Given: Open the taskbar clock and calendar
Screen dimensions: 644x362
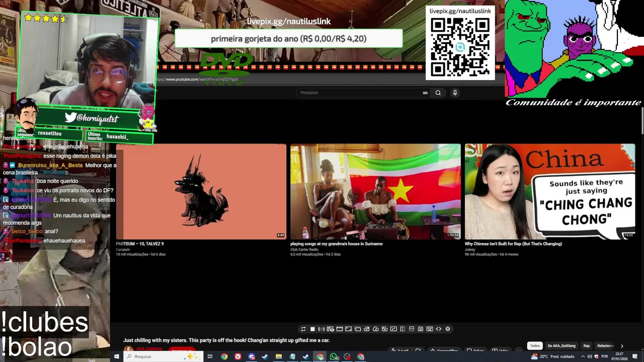Looking at the screenshot, I should click(619, 356).
